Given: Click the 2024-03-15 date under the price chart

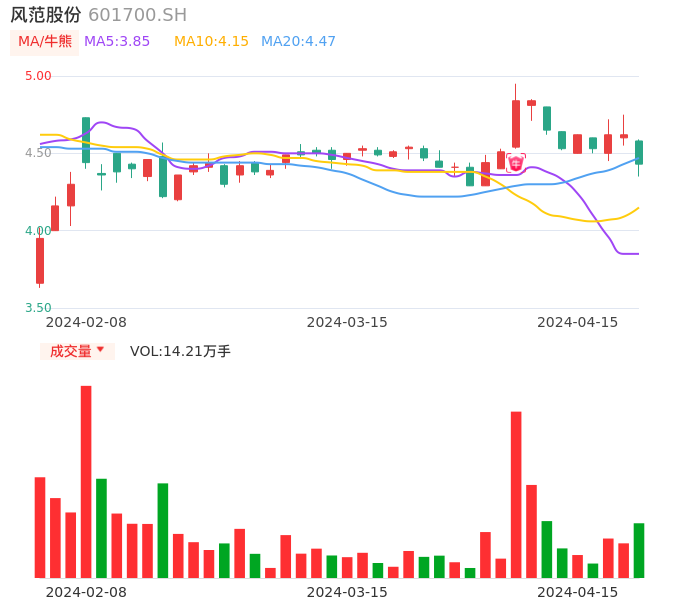Looking at the screenshot, I should (347, 322).
